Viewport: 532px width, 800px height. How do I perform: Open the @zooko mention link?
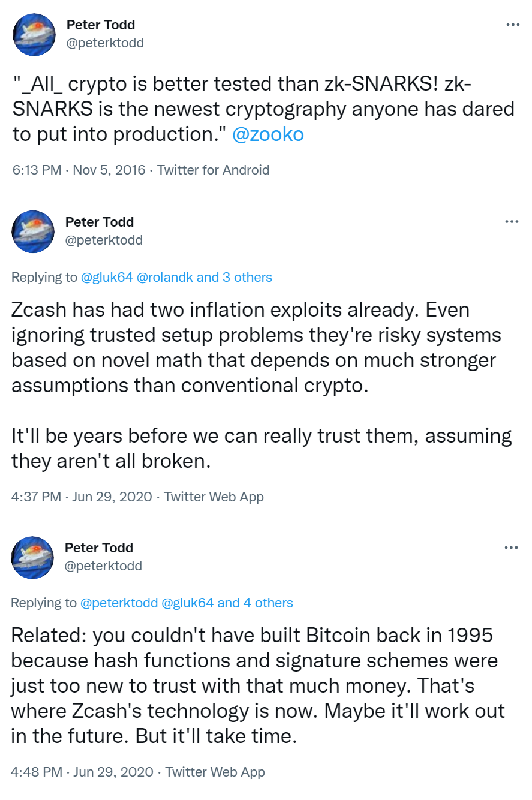[x=267, y=134]
